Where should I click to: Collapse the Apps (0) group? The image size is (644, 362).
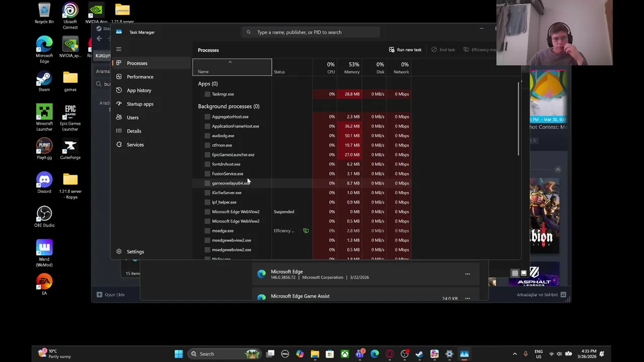pyautogui.click(x=208, y=84)
